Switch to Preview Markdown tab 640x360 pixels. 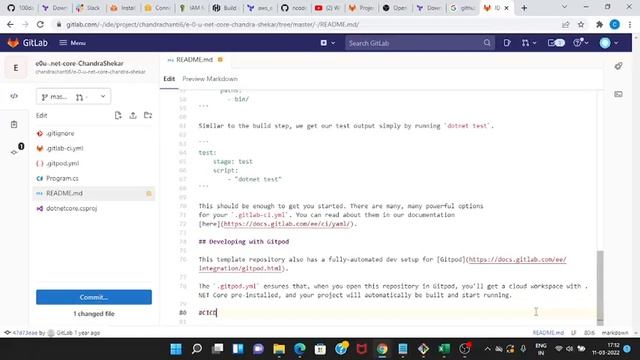click(x=210, y=79)
